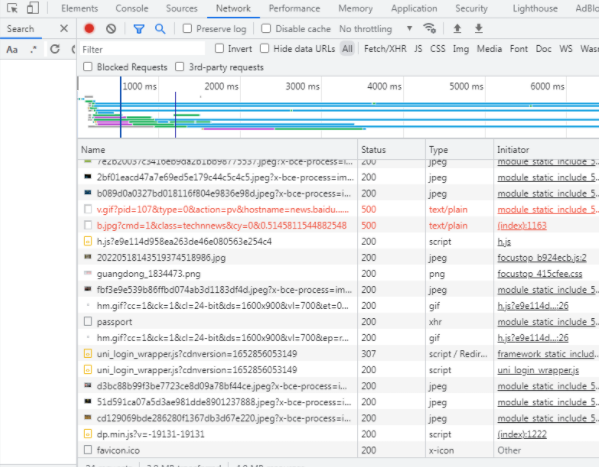Toggle the blue filter funnel icon
The height and width of the screenshot is (467, 599).
coord(139,29)
